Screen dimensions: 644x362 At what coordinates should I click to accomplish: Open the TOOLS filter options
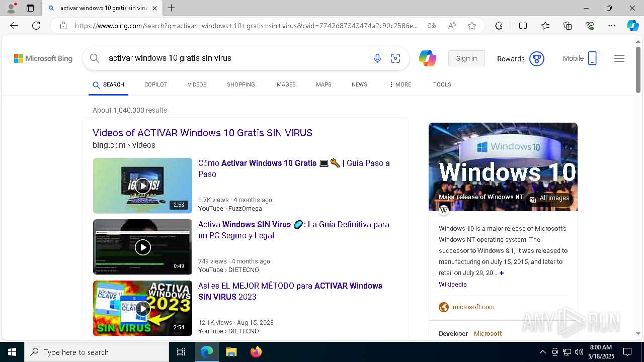[x=442, y=84]
